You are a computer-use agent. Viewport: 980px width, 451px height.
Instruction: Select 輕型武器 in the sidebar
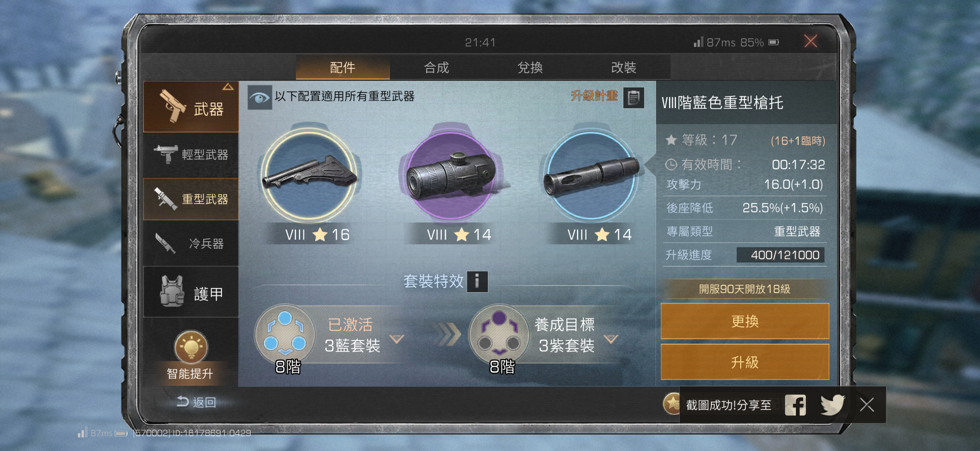(191, 154)
